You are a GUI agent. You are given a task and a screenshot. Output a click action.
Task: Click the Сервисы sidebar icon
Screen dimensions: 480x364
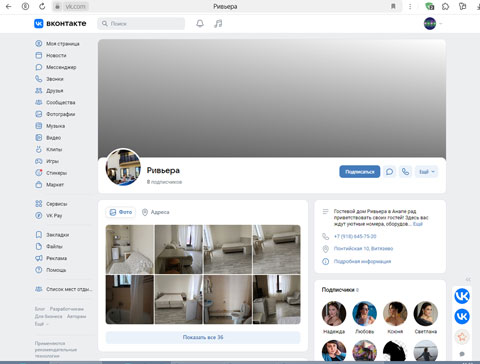pyautogui.click(x=39, y=204)
